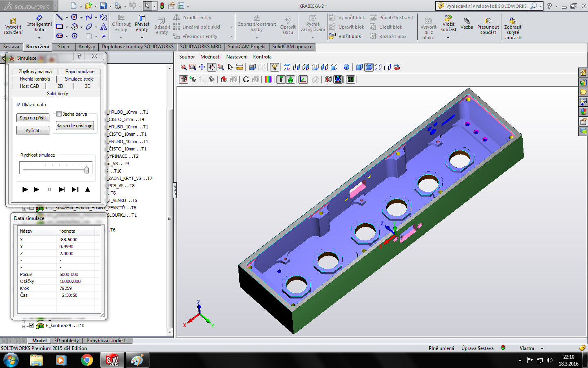
Task: Select the Line sketch tool
Action: click(x=60, y=17)
